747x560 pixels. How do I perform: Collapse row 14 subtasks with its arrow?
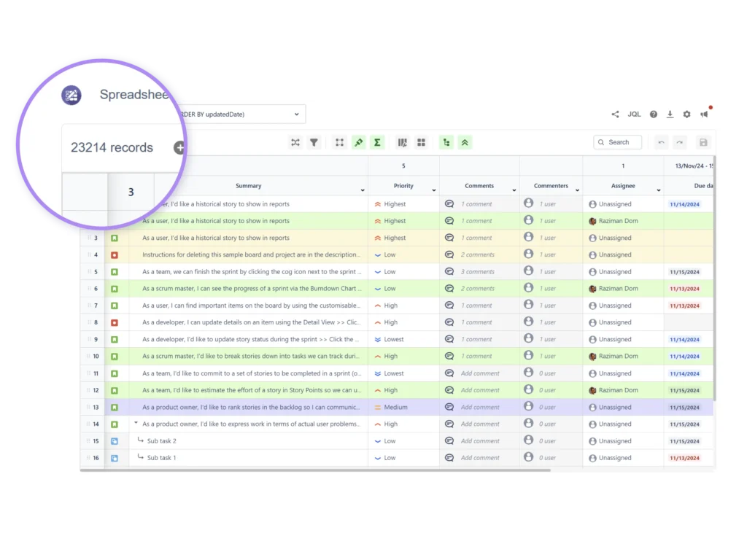coord(136,423)
